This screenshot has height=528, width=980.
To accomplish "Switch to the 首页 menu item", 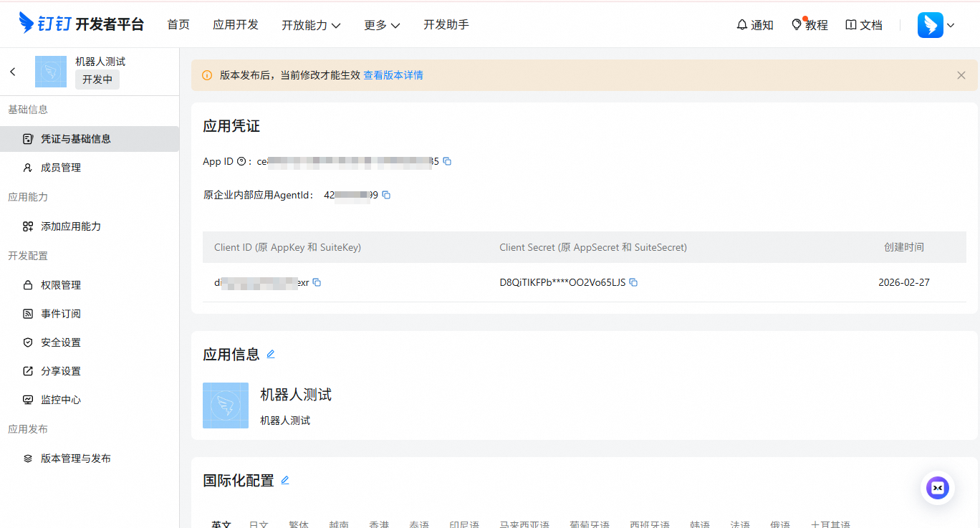I will tap(178, 24).
